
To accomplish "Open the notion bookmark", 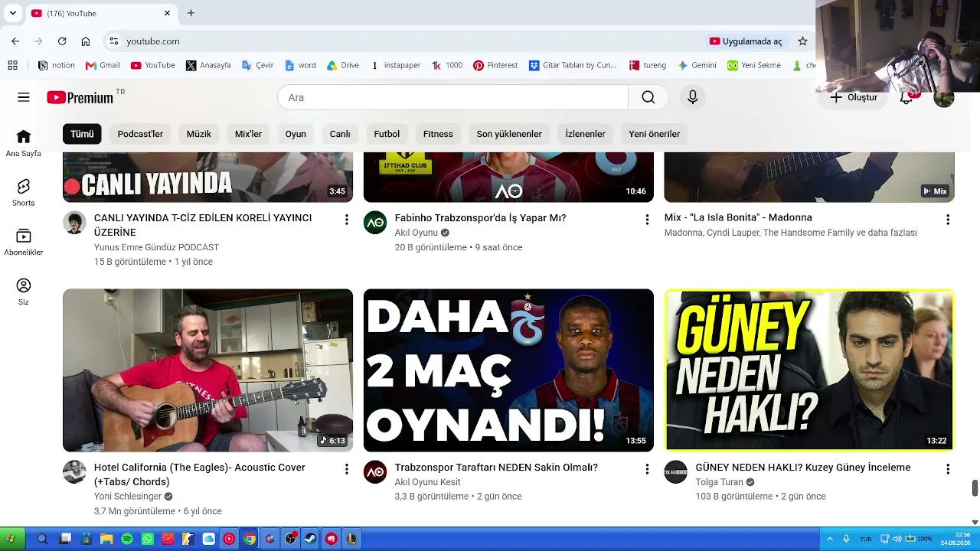I will click(57, 65).
